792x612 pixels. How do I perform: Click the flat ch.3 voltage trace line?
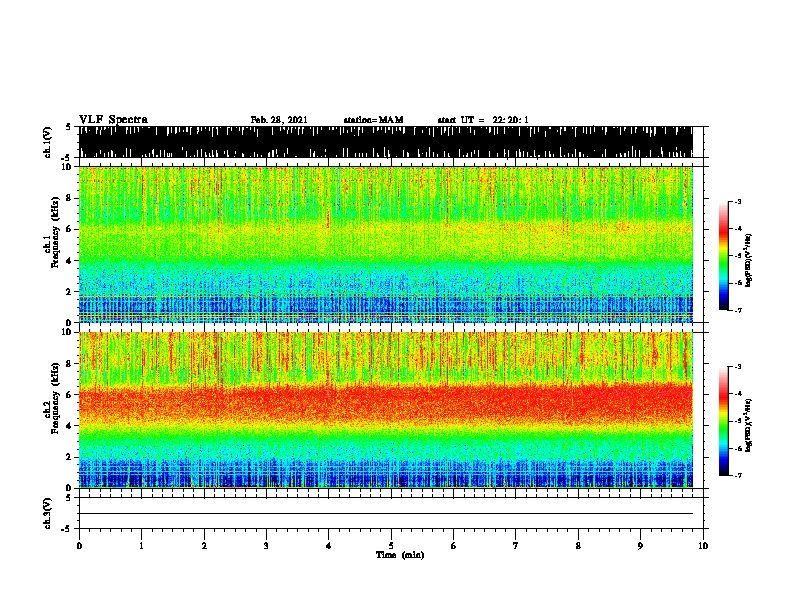385,514
